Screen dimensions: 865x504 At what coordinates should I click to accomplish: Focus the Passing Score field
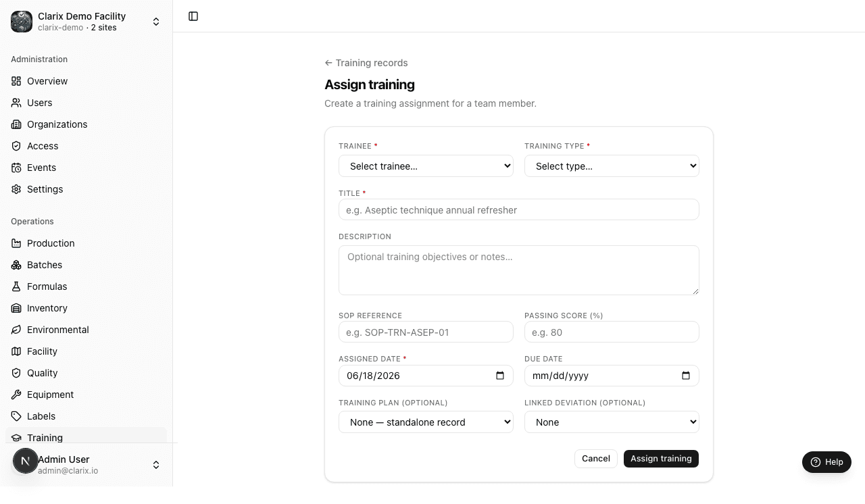coord(612,332)
